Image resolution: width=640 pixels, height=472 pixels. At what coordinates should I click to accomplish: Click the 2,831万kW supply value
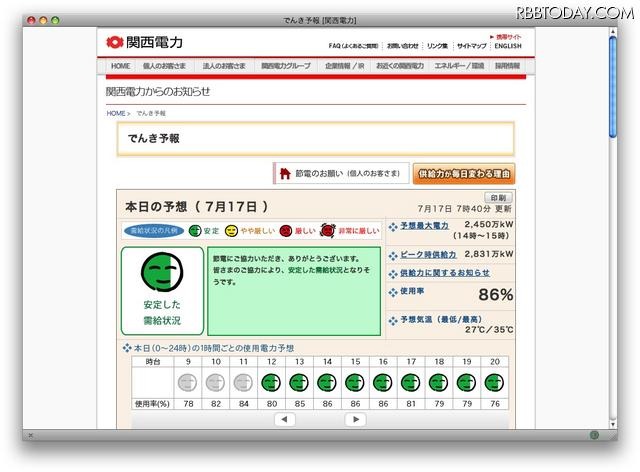click(489, 254)
